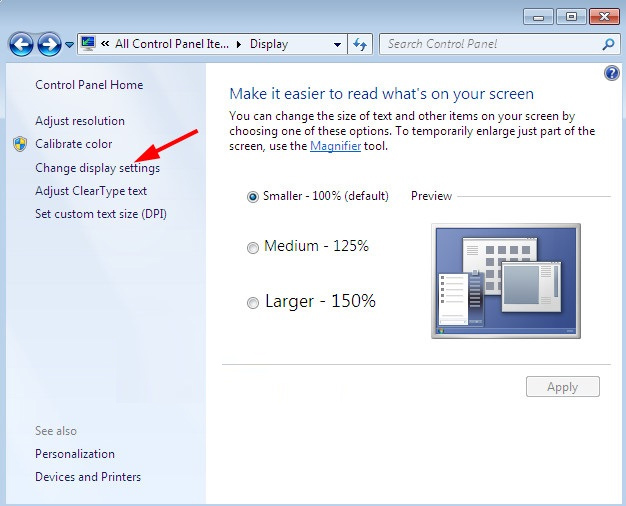626x506 pixels.
Task: Click the Apply button
Action: pos(563,387)
